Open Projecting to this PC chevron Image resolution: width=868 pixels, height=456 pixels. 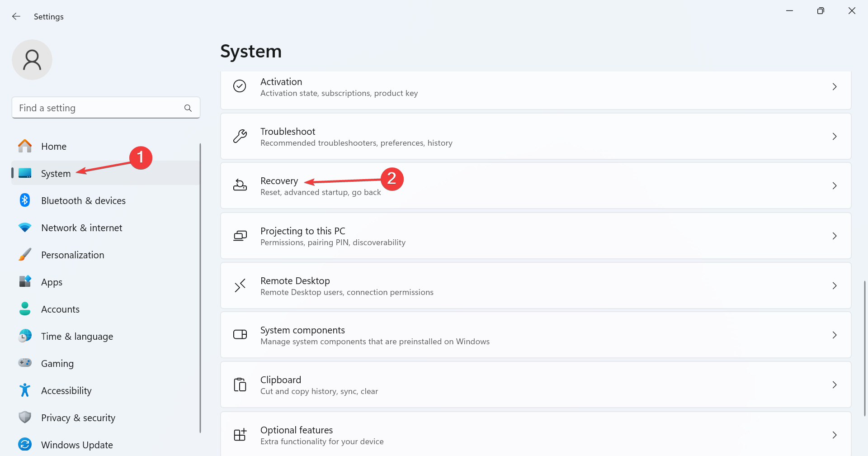tap(835, 236)
